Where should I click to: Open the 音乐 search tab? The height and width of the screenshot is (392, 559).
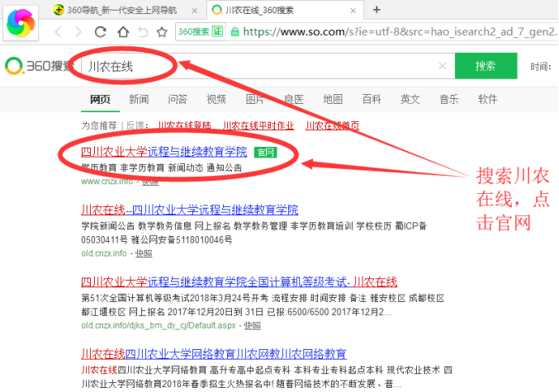point(449,99)
